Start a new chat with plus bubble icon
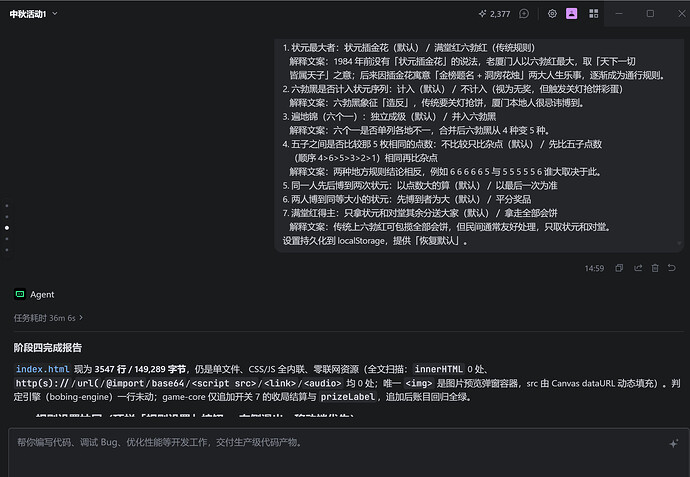Screen dimensions: 690x477 [524, 14]
